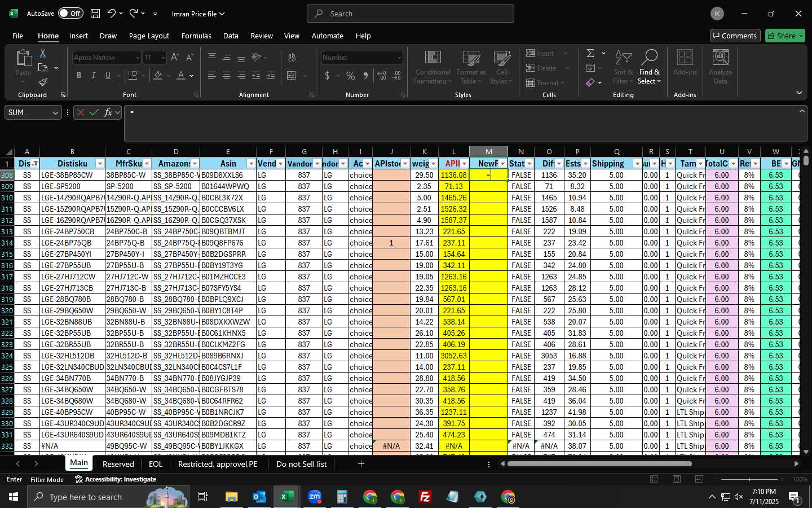Click the Undo arrow icon
Viewport: 812px width, 508px height.
click(112, 14)
